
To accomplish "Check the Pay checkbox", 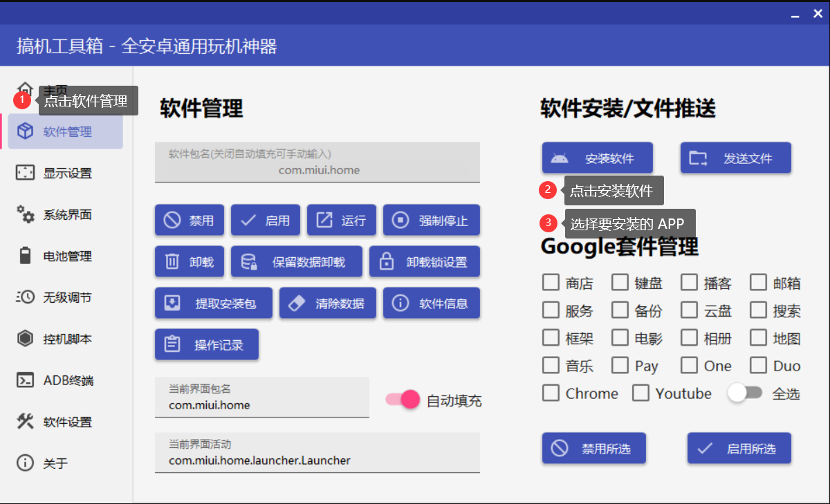I will click(620, 365).
